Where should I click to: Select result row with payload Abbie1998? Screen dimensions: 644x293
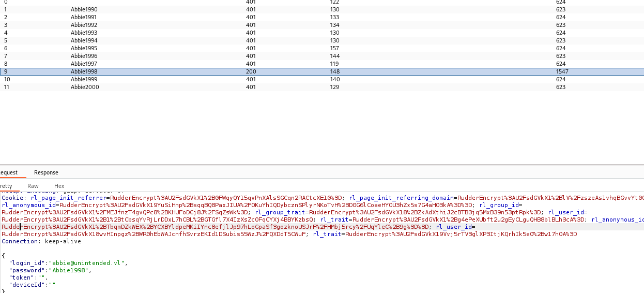(84, 71)
